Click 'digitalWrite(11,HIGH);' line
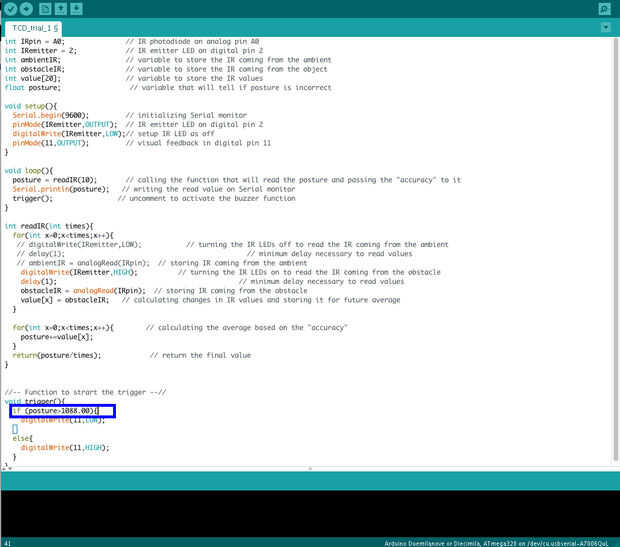Viewport: 620px width, 547px height. click(x=65, y=447)
